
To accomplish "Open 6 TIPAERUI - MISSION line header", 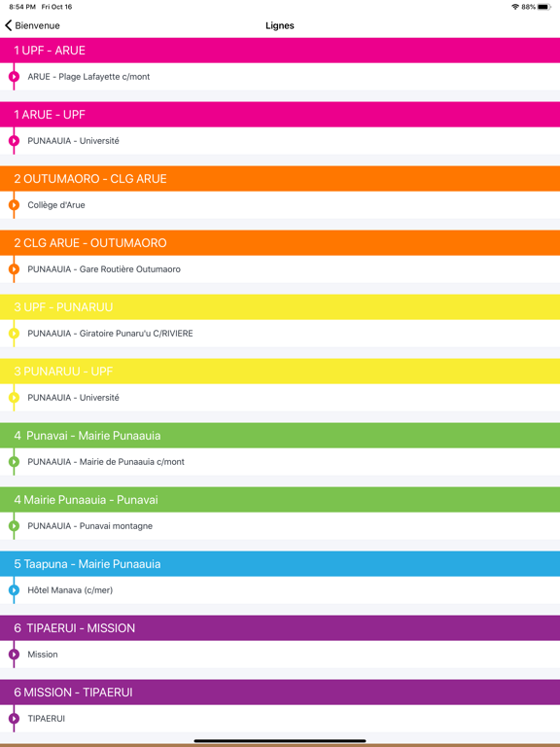I will (x=280, y=628).
